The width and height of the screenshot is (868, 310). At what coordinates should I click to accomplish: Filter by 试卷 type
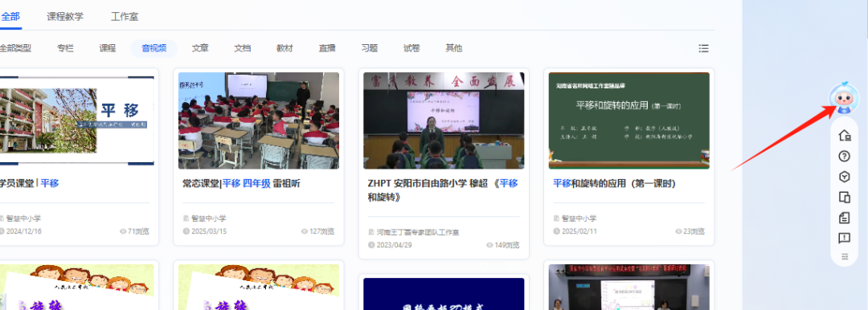coord(411,48)
